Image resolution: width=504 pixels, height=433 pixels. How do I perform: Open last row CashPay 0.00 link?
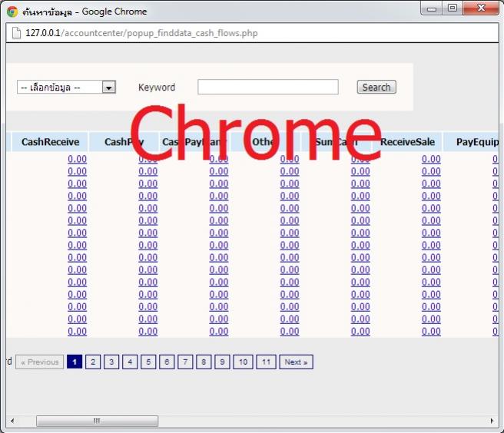pyautogui.click(x=148, y=331)
